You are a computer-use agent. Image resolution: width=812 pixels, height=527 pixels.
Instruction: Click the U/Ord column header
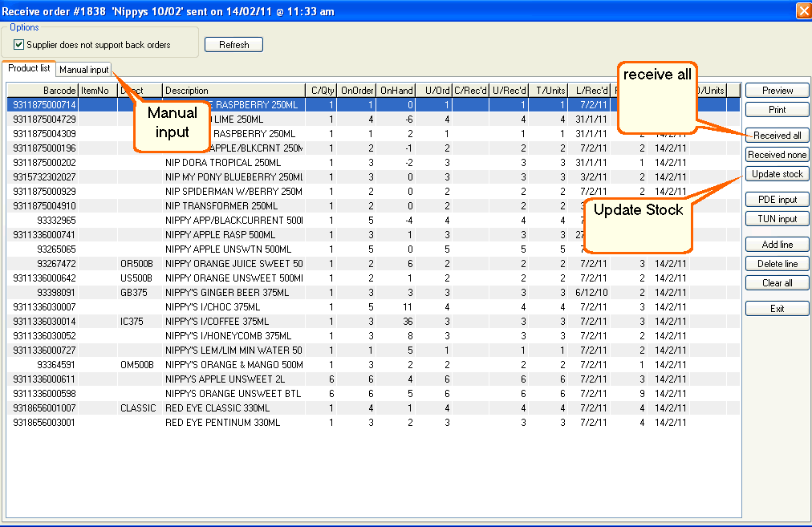[x=434, y=91]
